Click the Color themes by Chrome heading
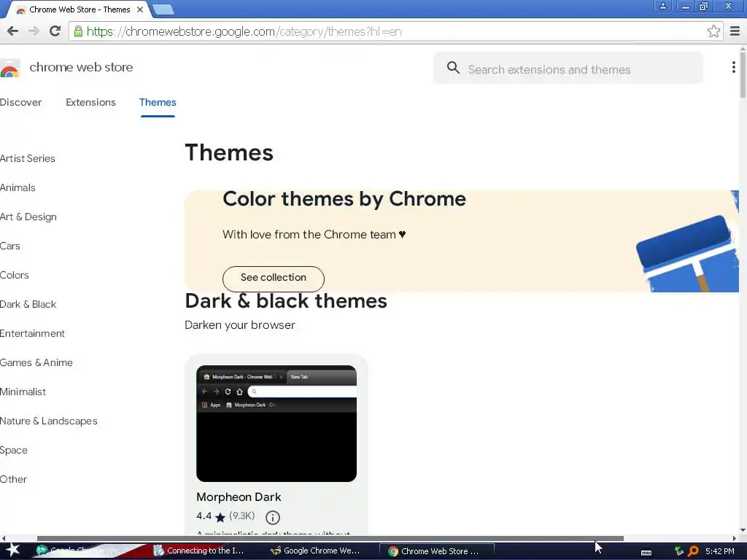 [344, 198]
